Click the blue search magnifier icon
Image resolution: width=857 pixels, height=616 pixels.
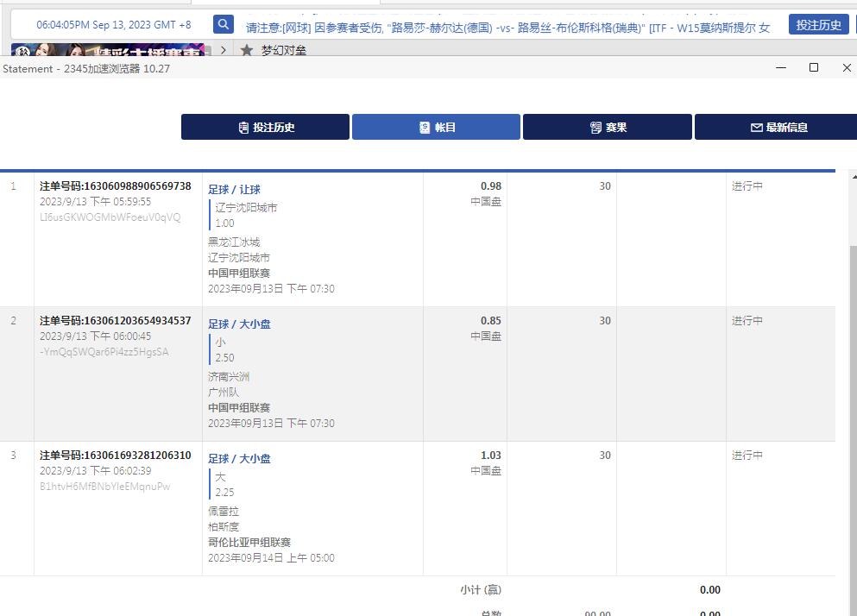[x=224, y=24]
